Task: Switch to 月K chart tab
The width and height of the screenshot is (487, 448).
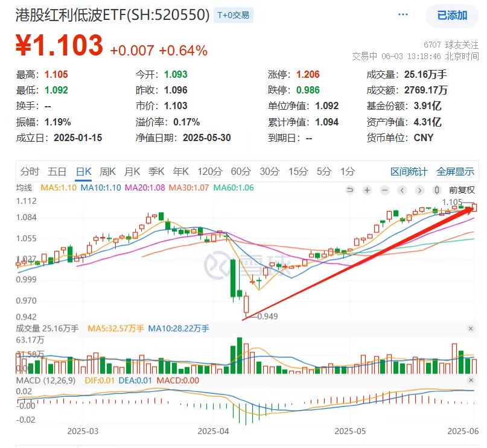Action: (x=132, y=171)
